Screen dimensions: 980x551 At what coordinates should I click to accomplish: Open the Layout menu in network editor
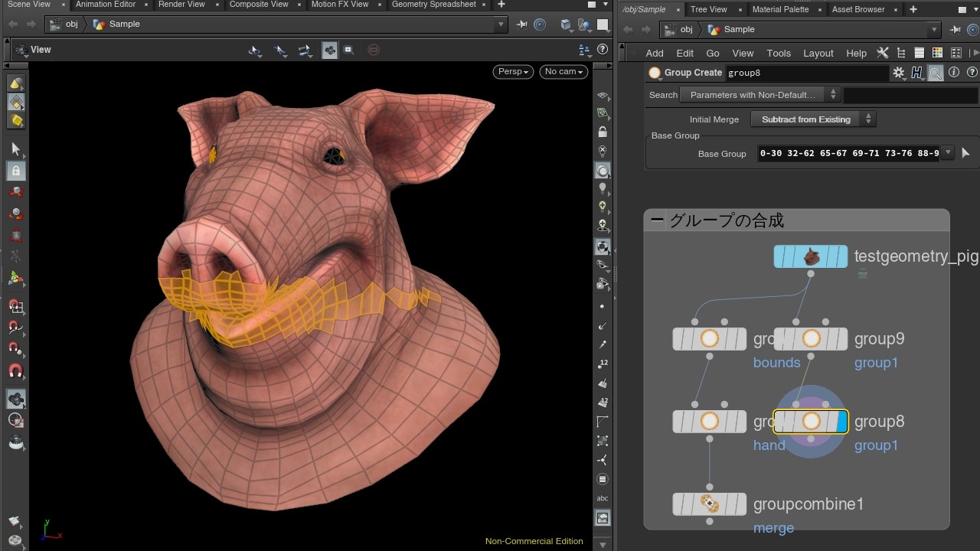coord(818,53)
